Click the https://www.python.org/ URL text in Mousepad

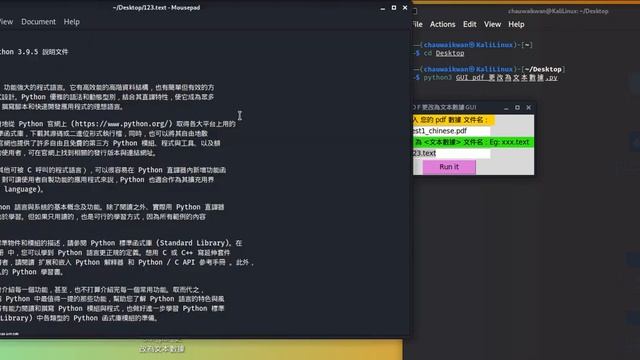pyautogui.click(x=121, y=124)
